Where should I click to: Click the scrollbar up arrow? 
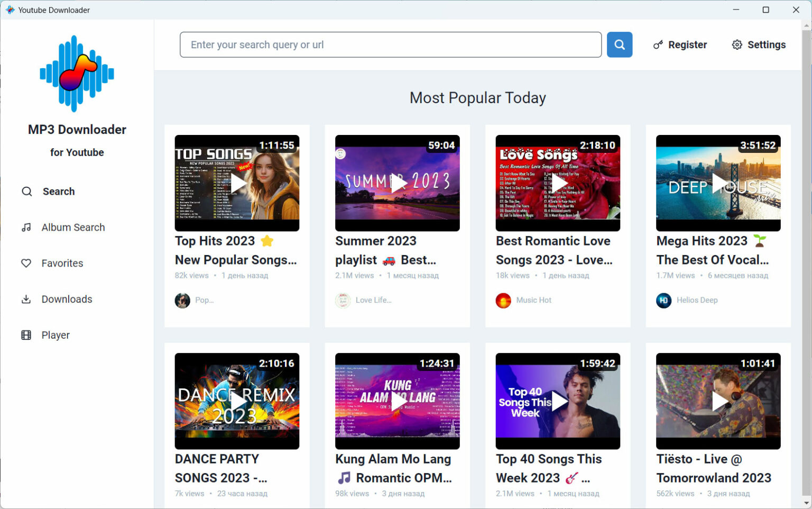pyautogui.click(x=806, y=25)
